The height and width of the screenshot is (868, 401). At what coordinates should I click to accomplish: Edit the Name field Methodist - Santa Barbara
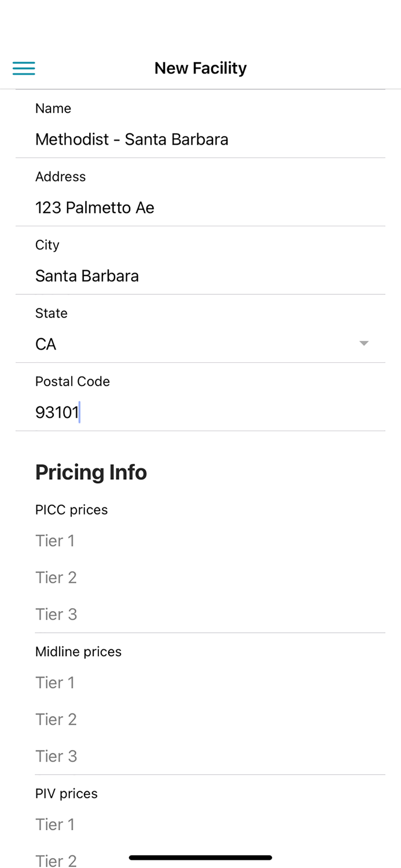pos(132,139)
